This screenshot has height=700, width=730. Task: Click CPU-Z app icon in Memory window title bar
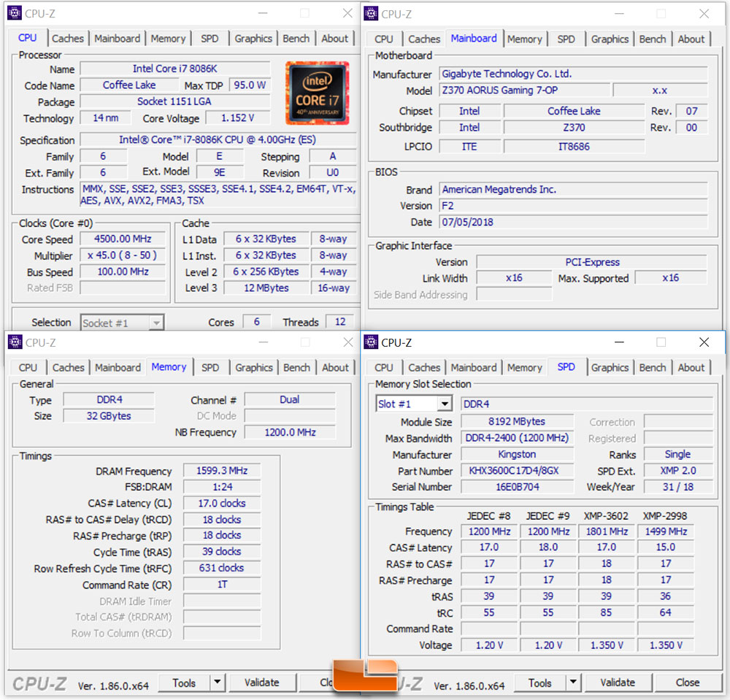[15, 342]
